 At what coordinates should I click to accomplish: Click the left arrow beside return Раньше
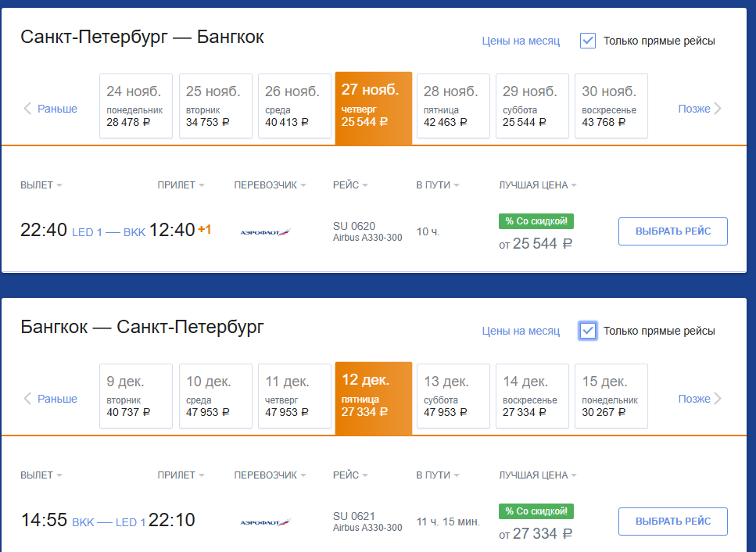click(27, 399)
